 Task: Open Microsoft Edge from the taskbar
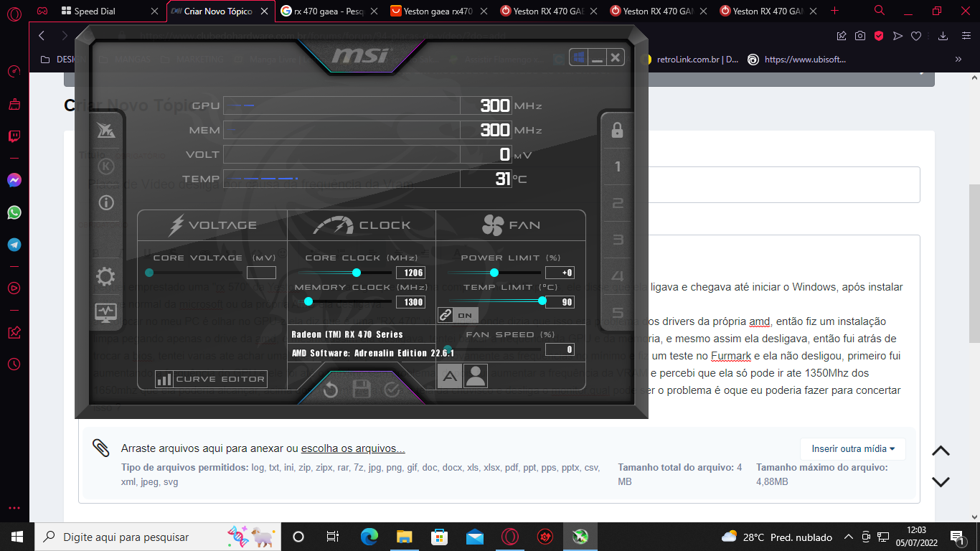[369, 537]
